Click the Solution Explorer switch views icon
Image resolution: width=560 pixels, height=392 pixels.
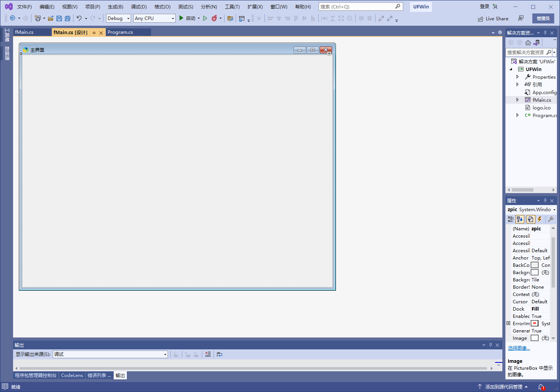pos(537,43)
